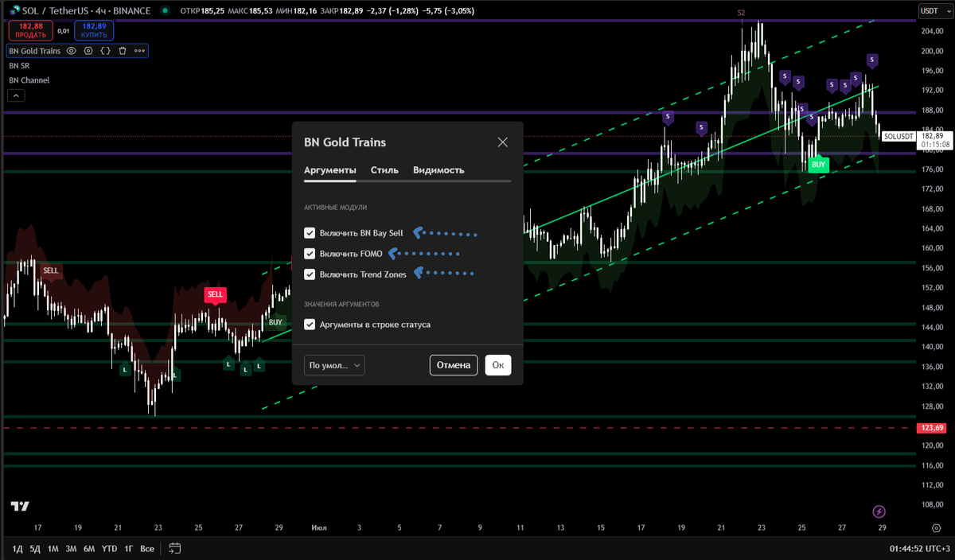Toggle the Включить BN Bay Sell checkbox
The width and height of the screenshot is (955, 560).
tap(310, 233)
